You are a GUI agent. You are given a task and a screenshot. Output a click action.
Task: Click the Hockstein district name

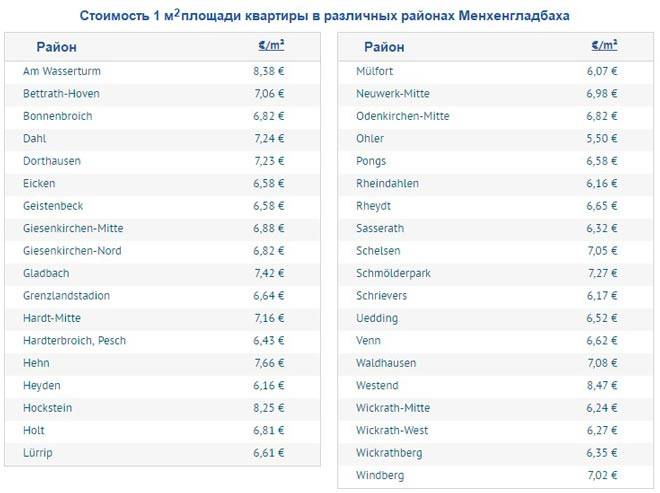click(x=48, y=408)
